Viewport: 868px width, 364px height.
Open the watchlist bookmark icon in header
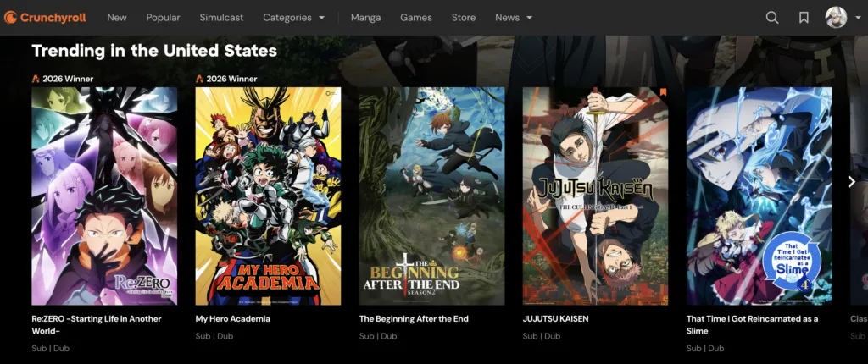click(x=804, y=18)
